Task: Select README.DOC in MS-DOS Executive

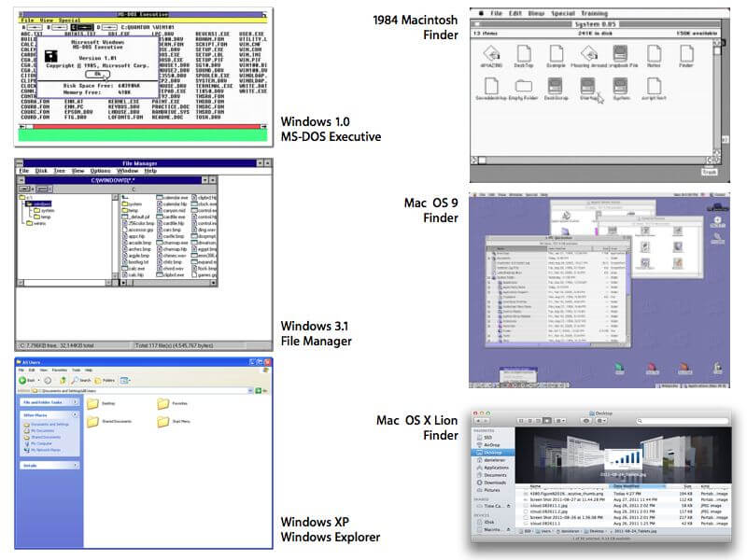Action: tap(167, 117)
